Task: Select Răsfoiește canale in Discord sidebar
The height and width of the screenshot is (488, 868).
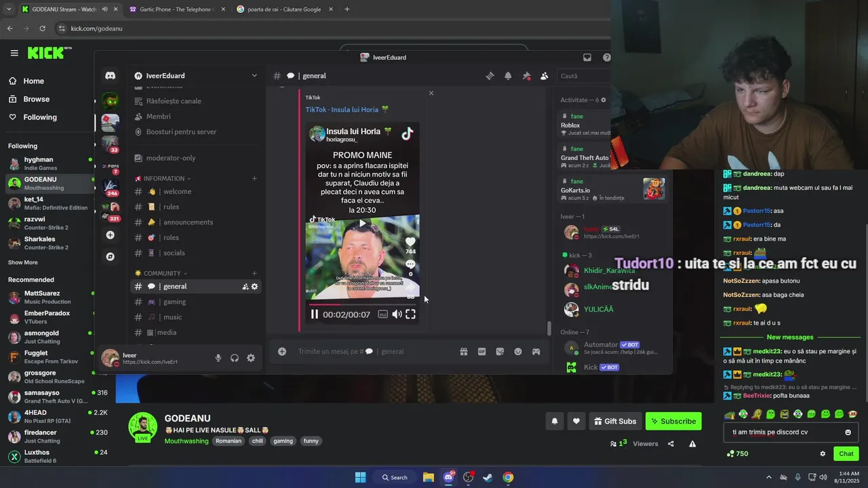Action: tap(196, 101)
